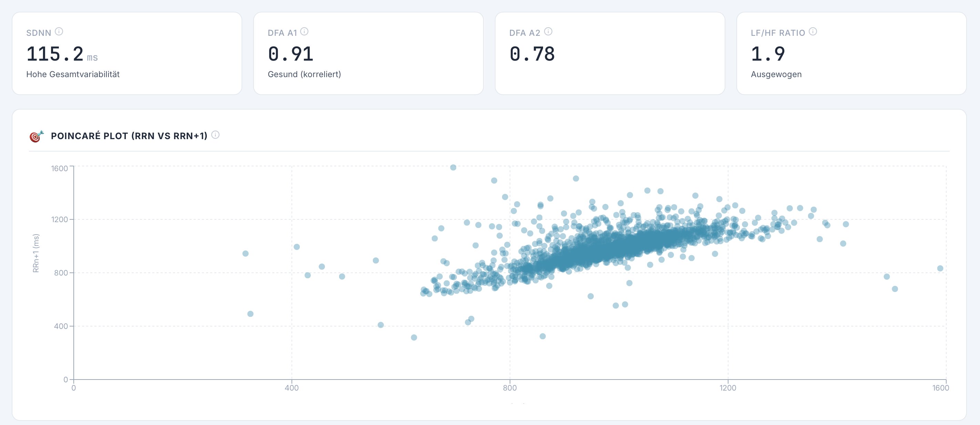Click the 'Ausgewogen' status label
This screenshot has width=980, height=425.
pos(776,74)
